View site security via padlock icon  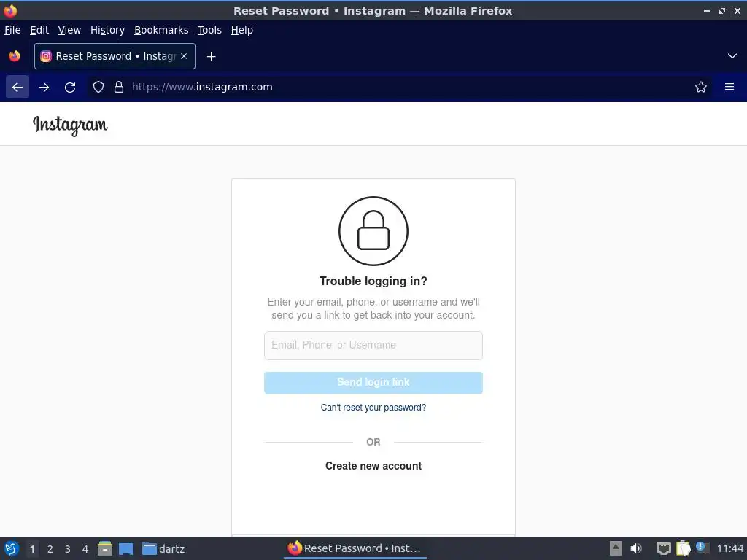pyautogui.click(x=119, y=87)
